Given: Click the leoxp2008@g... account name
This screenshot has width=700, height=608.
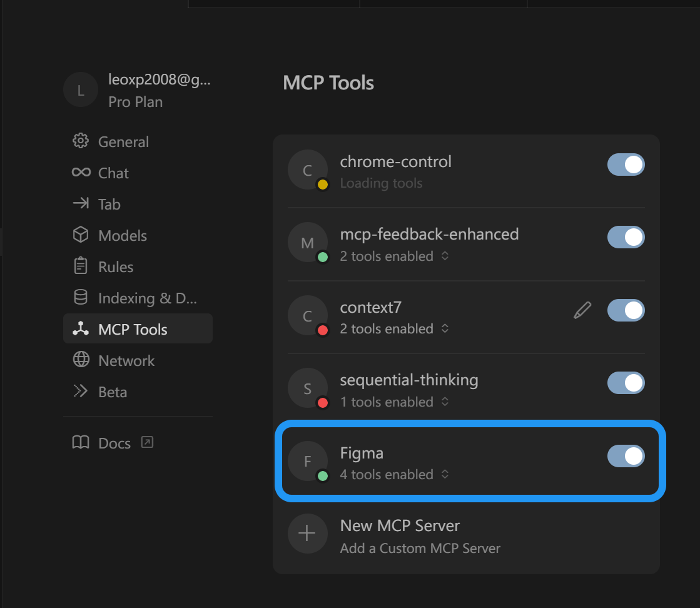Looking at the screenshot, I should (160, 80).
